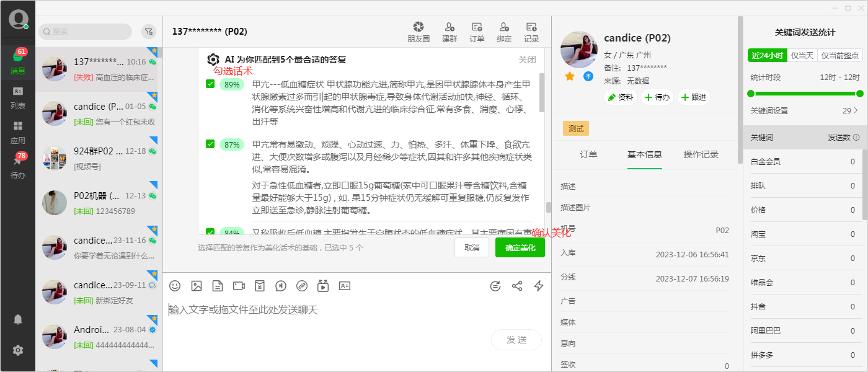Expand 关键词设置 with the arrow
Image resolution: width=868 pixels, height=372 pixels.
(x=856, y=111)
